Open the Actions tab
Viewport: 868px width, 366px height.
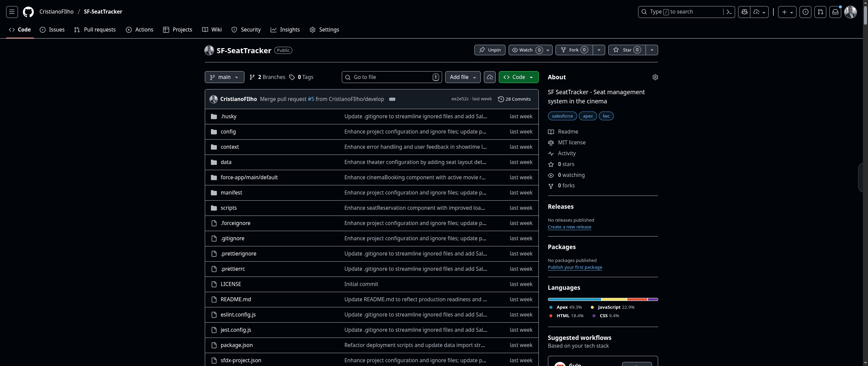pos(140,30)
